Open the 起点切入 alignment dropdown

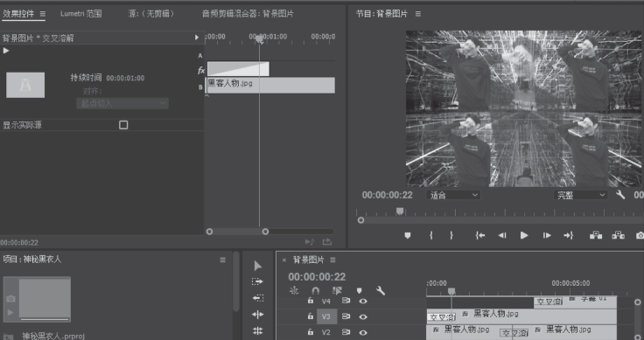pyautogui.click(x=122, y=103)
